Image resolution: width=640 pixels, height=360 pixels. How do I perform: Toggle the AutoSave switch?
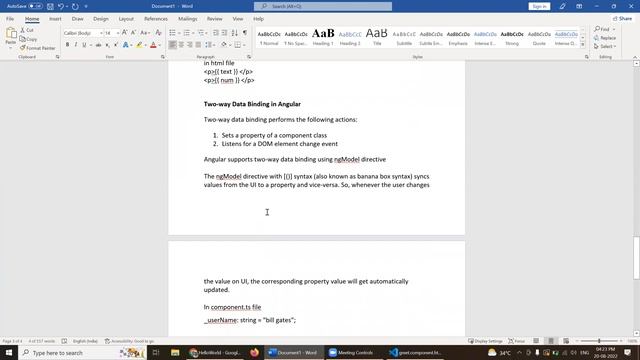[35, 6]
